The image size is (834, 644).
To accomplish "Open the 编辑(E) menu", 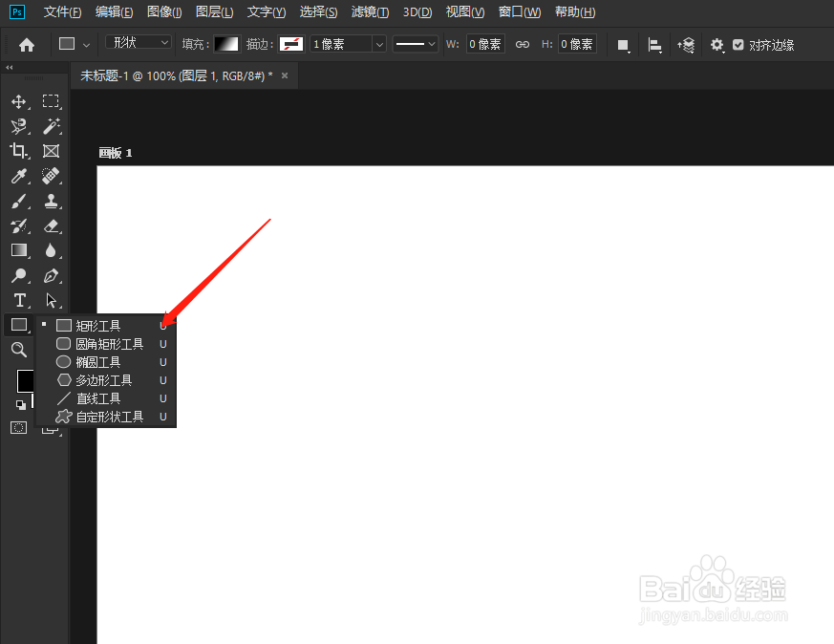I will (x=114, y=11).
